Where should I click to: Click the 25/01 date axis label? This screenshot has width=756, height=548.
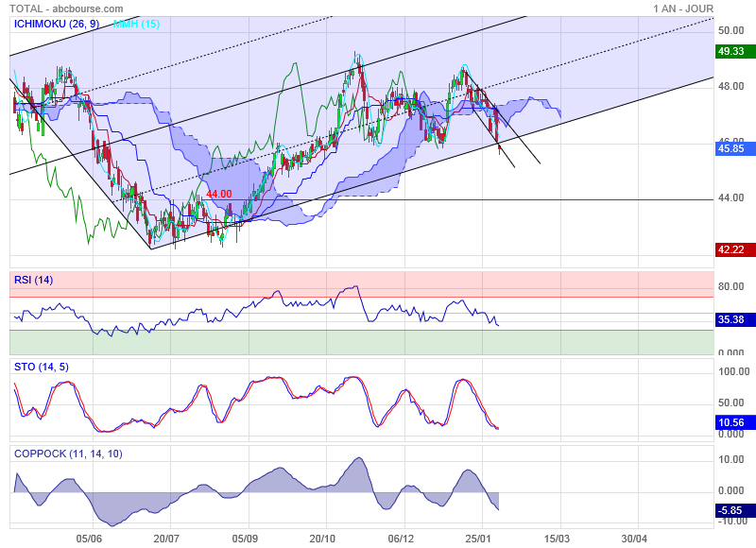(x=478, y=539)
